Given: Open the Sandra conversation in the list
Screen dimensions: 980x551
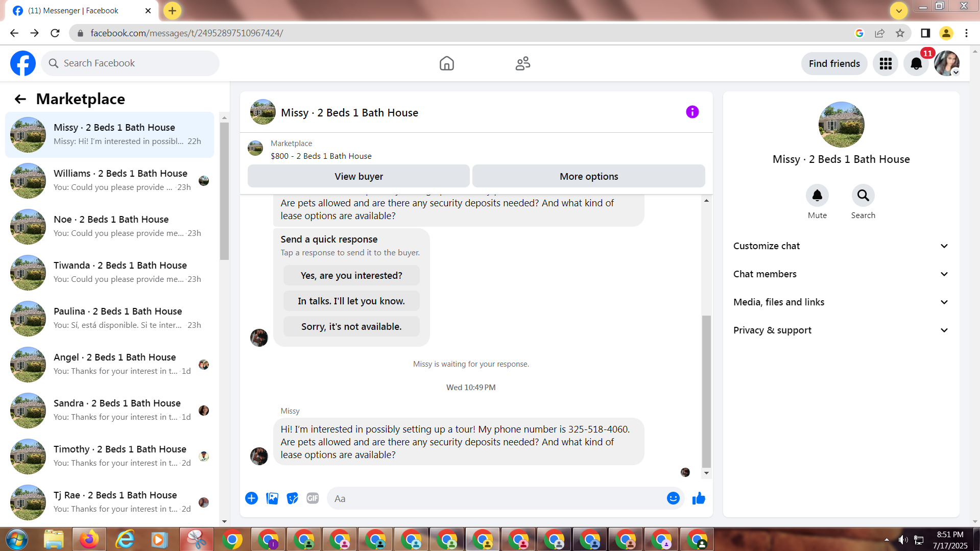Looking at the screenshot, I should tap(110, 411).
